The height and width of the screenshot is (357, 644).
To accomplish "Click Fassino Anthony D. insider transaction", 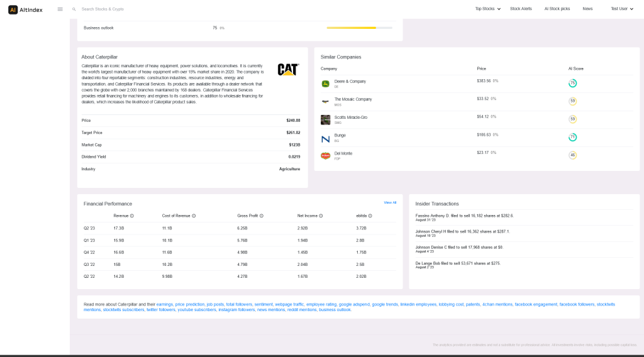I will [x=465, y=217].
